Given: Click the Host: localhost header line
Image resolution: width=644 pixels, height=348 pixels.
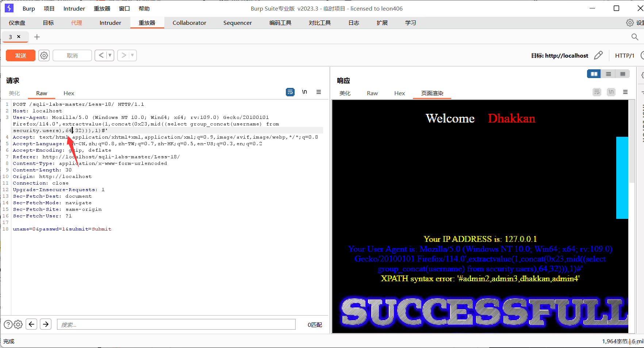Looking at the screenshot, I should click(38, 111).
